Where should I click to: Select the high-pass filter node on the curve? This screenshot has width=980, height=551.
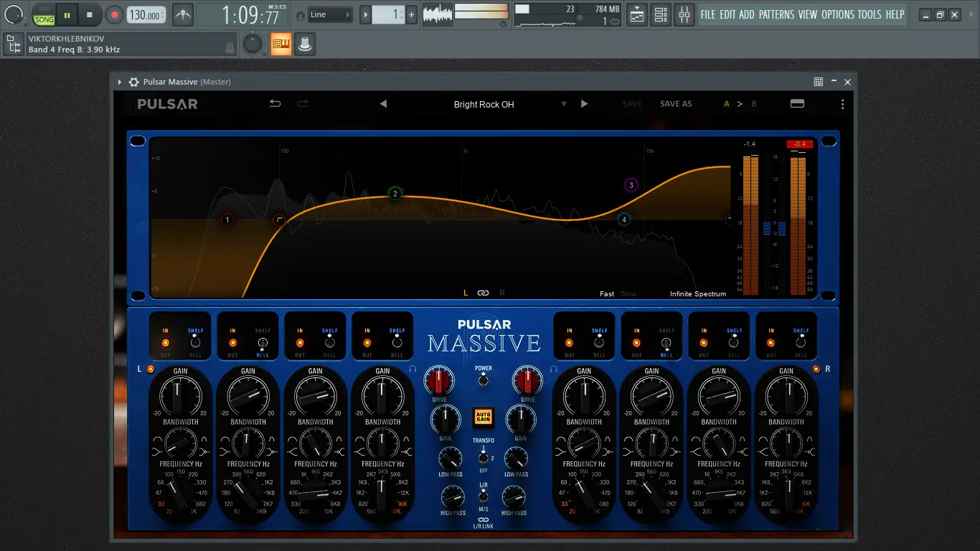click(x=279, y=220)
